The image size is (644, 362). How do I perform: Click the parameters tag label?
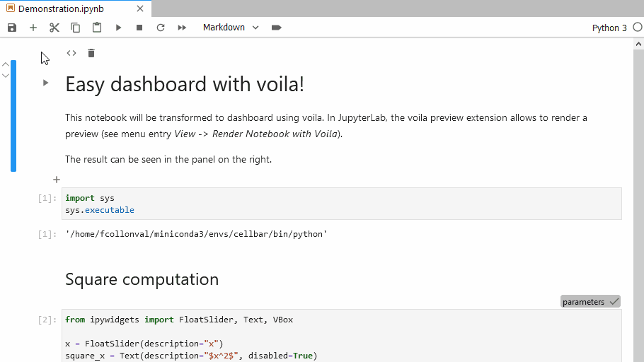click(583, 302)
